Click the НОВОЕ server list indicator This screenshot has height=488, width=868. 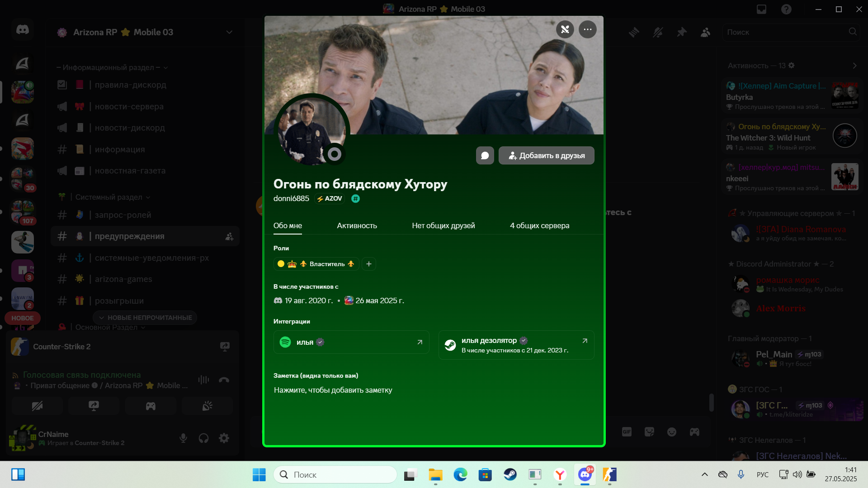click(x=22, y=318)
